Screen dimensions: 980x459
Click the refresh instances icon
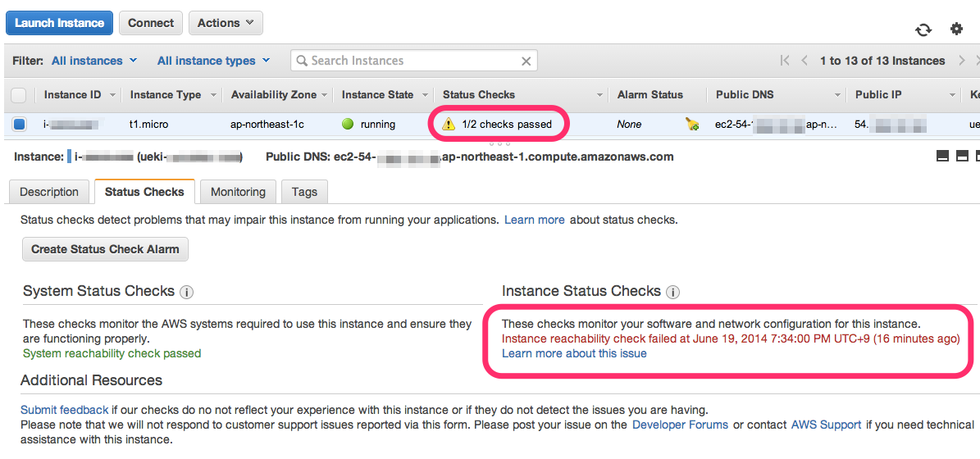tap(923, 30)
